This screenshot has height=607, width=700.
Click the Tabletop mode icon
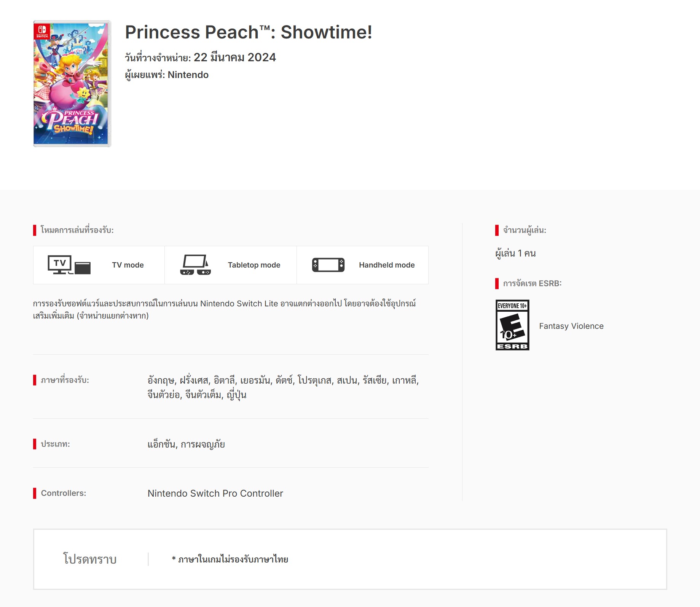pyautogui.click(x=195, y=265)
